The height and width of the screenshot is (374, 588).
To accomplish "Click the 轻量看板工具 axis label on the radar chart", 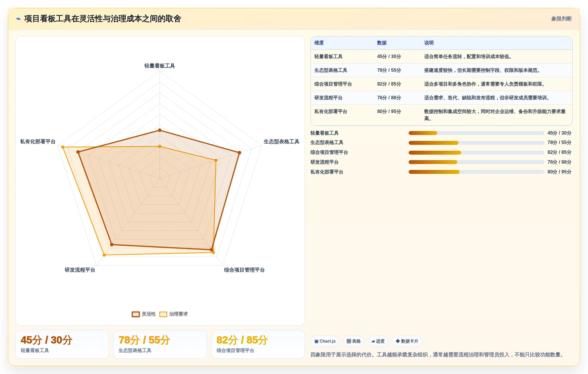I will [x=160, y=66].
